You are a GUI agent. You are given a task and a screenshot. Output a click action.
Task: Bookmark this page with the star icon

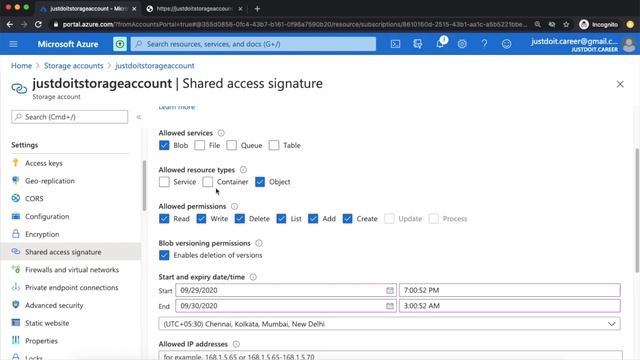566,24
